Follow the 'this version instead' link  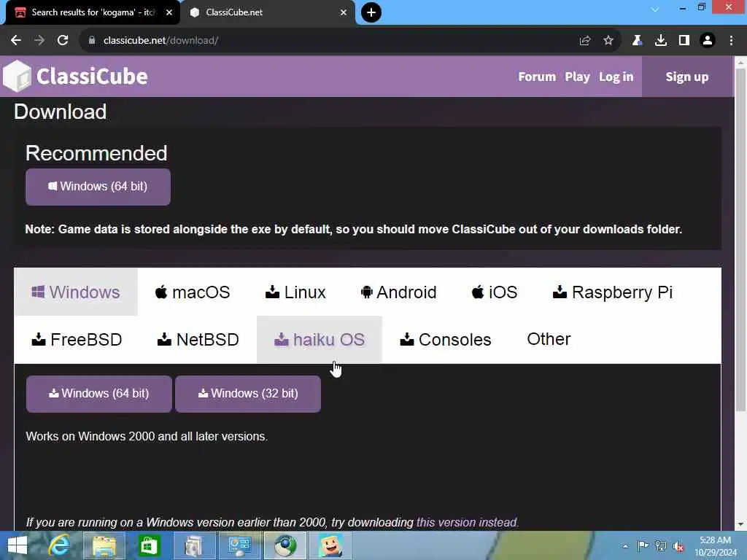468,522
